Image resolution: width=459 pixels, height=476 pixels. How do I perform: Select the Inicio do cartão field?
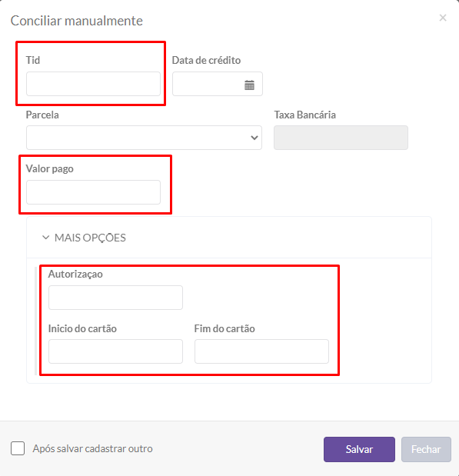pyautogui.click(x=115, y=351)
